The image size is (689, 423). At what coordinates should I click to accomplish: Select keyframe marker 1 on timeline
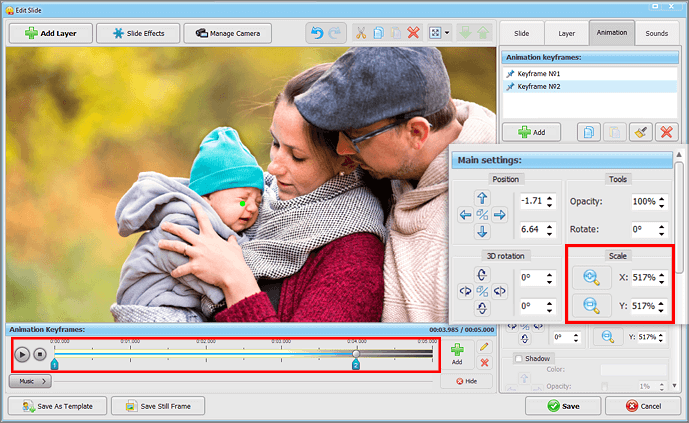tap(54, 364)
